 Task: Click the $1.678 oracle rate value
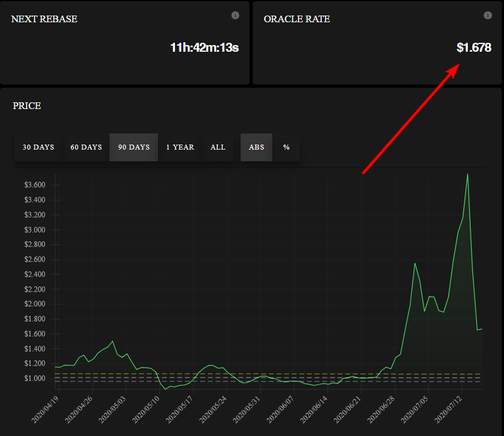click(474, 47)
